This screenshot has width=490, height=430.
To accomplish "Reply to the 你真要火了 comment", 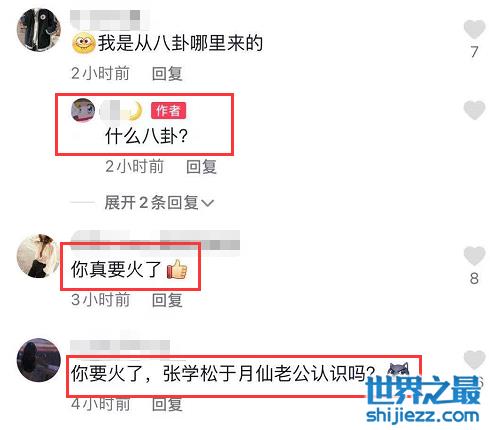I will tap(167, 300).
